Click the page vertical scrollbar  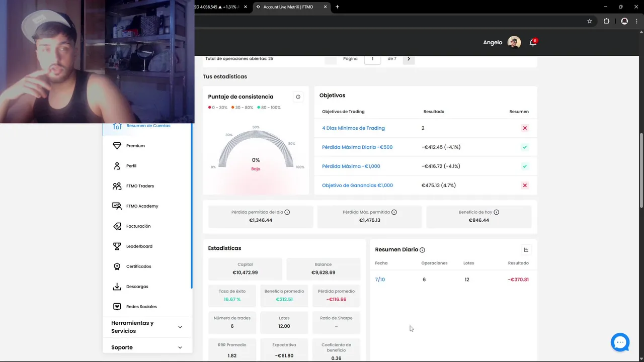[641, 170]
